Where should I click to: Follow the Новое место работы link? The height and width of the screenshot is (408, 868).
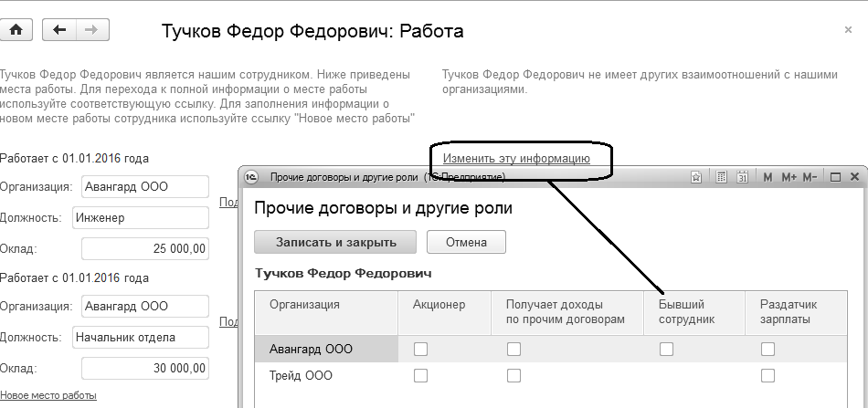coord(48,395)
